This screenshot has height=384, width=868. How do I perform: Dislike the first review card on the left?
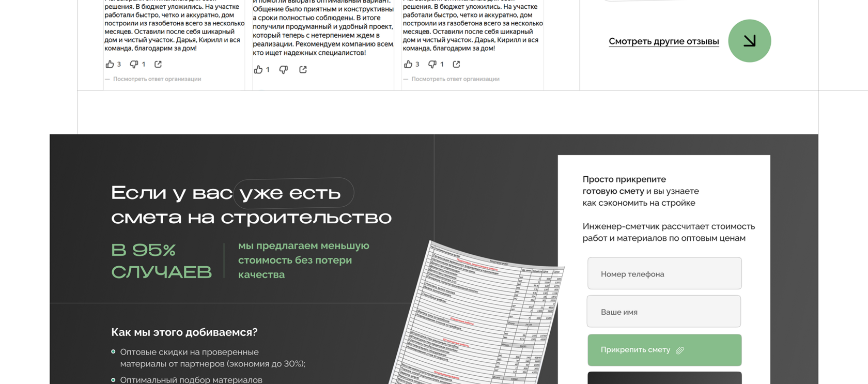tap(134, 64)
